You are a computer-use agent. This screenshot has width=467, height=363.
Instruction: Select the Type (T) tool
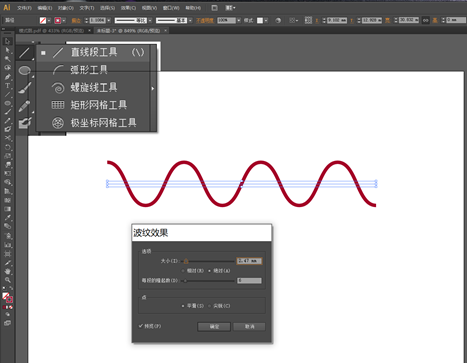[x=7, y=86]
